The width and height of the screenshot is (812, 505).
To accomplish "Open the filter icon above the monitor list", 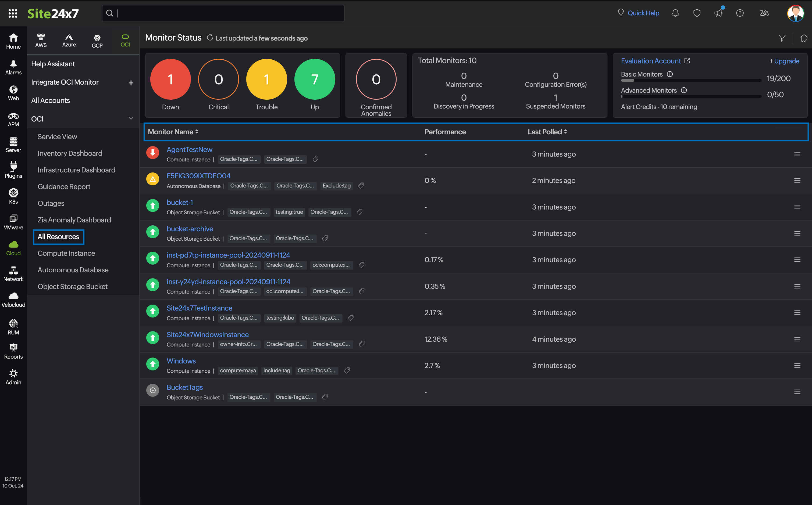I will (x=782, y=38).
